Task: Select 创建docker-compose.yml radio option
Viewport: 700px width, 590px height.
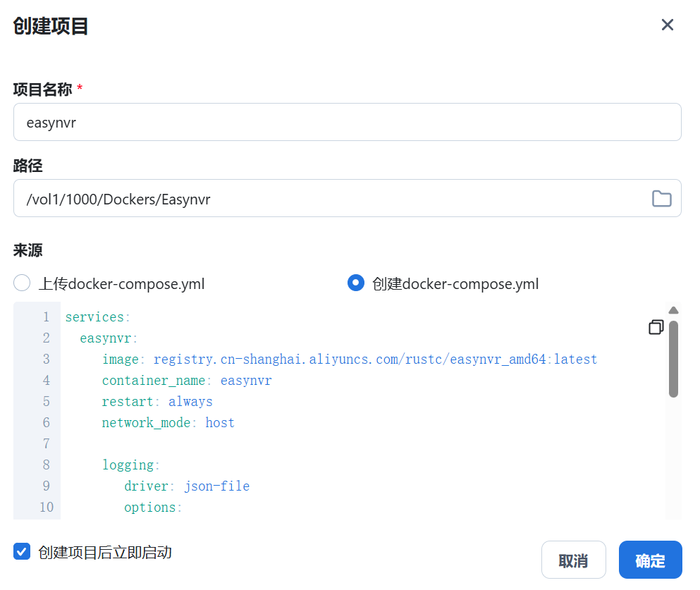Action: 356,283
